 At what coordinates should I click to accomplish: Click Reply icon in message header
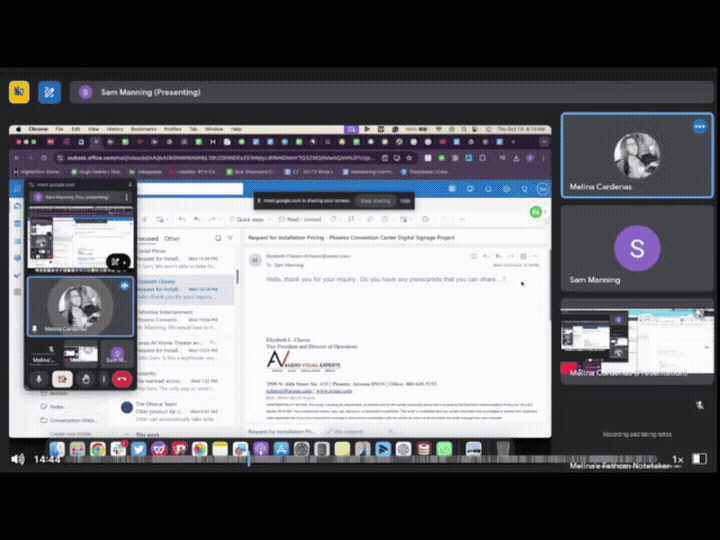pyautogui.click(x=486, y=256)
